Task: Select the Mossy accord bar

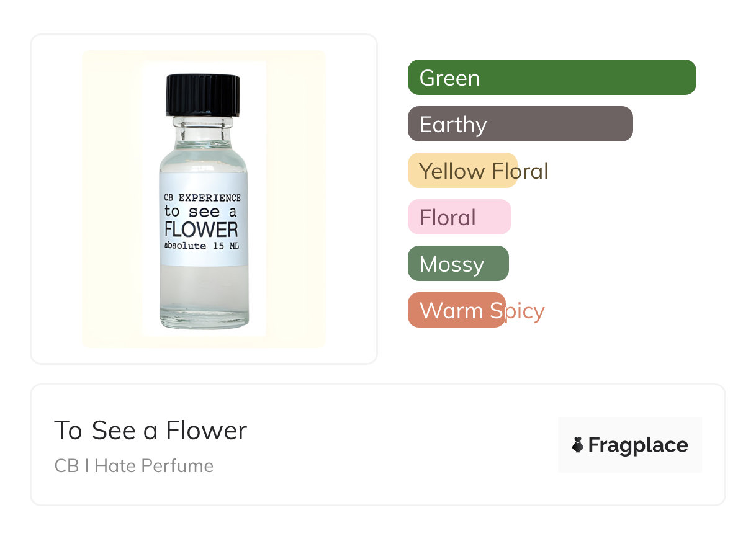Action: click(x=457, y=264)
